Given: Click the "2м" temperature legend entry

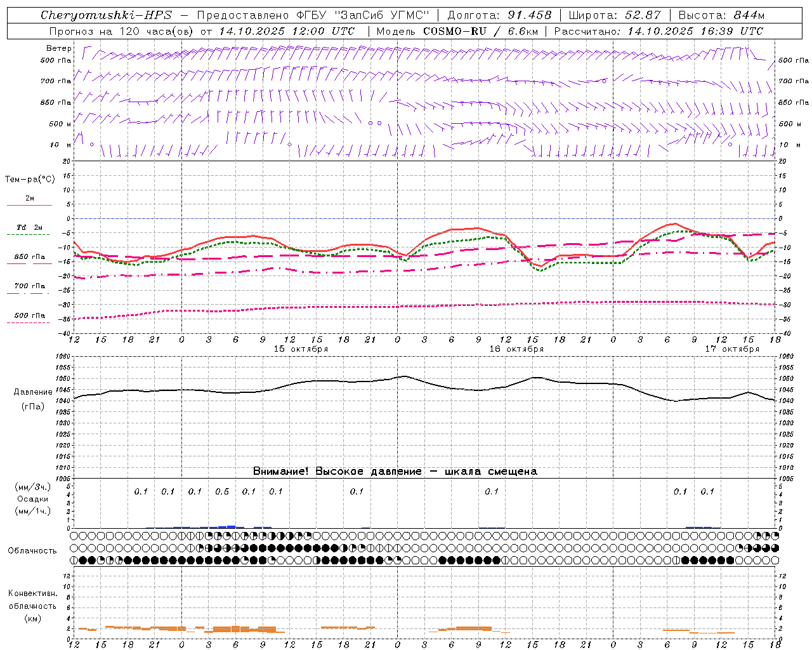Looking at the screenshot, I should point(30,199).
